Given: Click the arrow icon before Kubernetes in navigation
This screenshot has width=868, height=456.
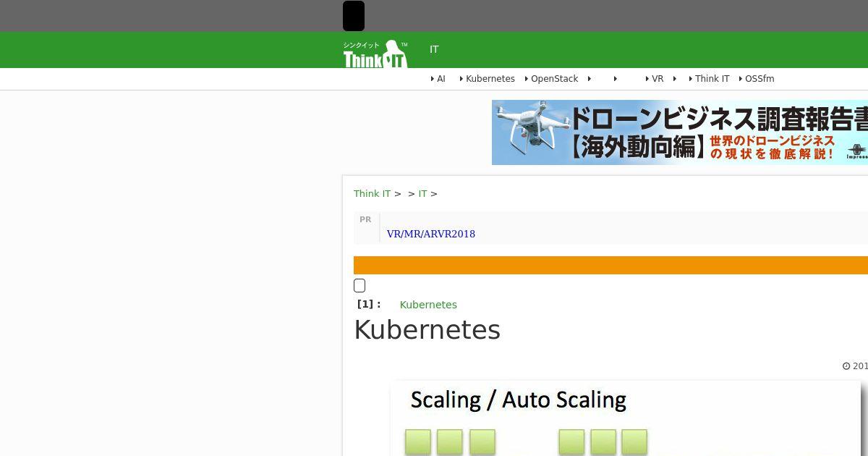Looking at the screenshot, I should coord(461,79).
